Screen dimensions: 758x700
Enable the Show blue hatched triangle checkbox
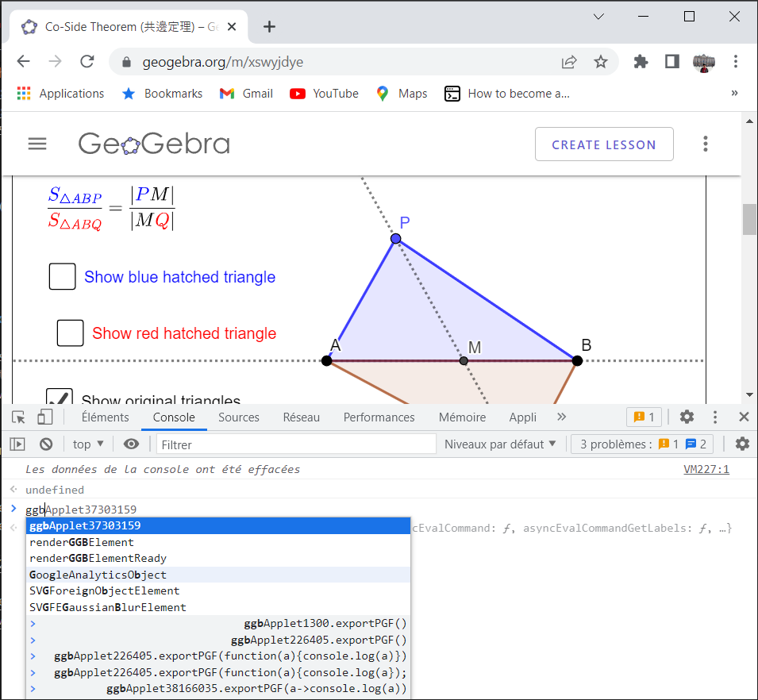63,277
